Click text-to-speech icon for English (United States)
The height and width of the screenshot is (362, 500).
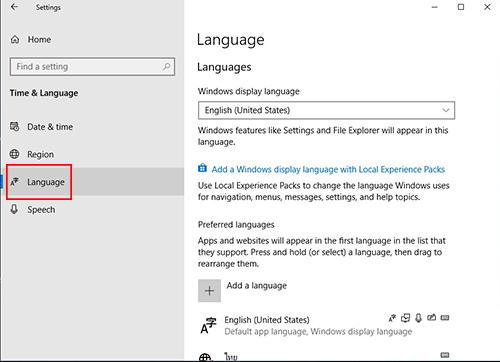pyautogui.click(x=405, y=318)
